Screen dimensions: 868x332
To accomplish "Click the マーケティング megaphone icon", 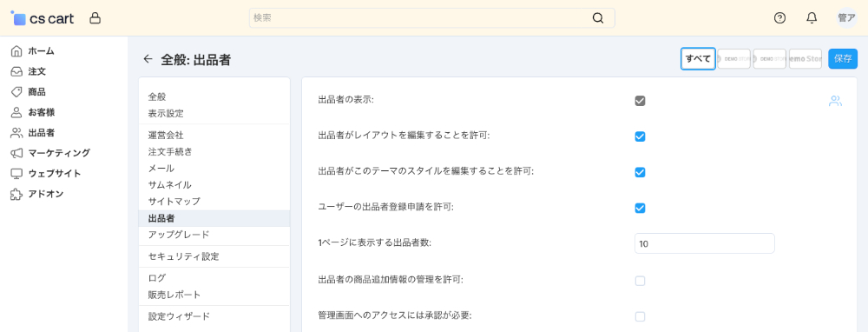I will point(16,153).
